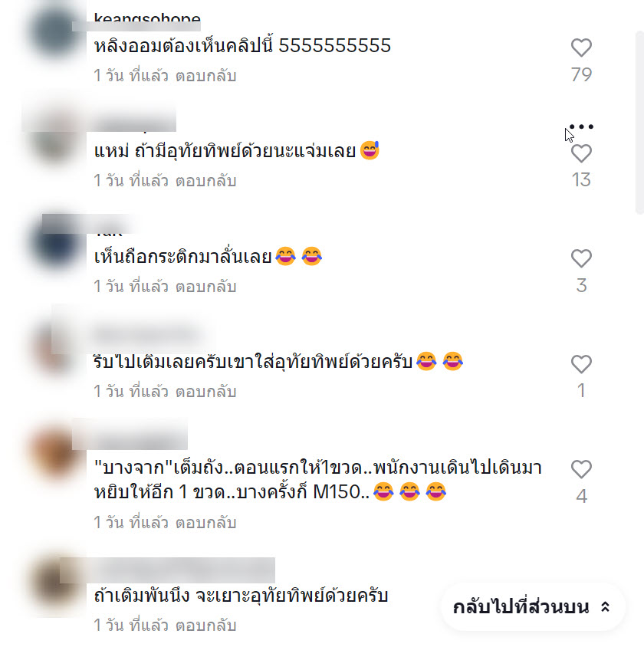Image resolution: width=644 pixels, height=647 pixels.
Task: Open avatar of the ถ้าเติมพันนึง commenter
Action: coord(54,581)
